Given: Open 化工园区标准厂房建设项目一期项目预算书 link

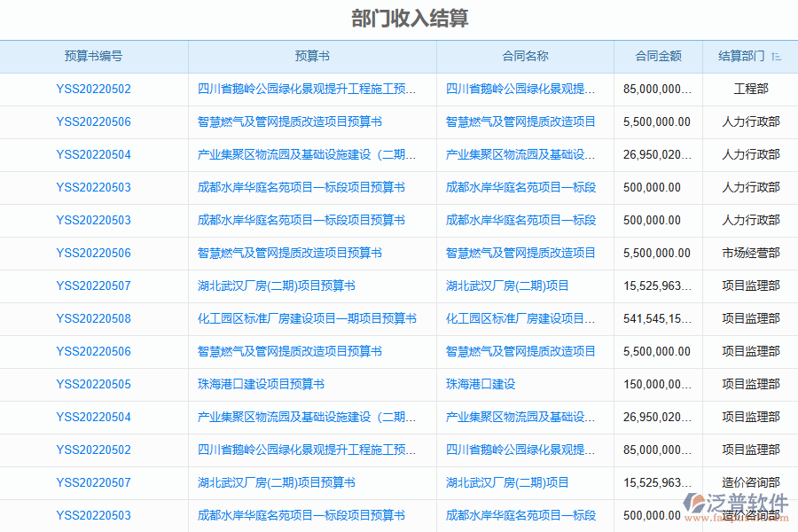Looking at the screenshot, I should click(x=307, y=318).
